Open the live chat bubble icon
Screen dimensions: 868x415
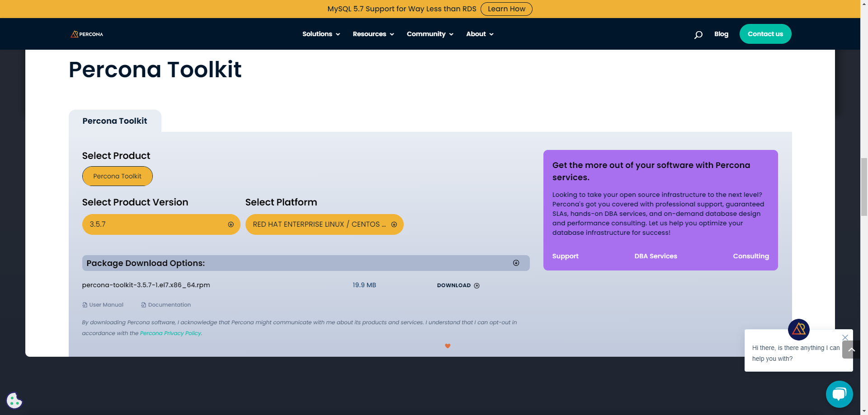(839, 394)
